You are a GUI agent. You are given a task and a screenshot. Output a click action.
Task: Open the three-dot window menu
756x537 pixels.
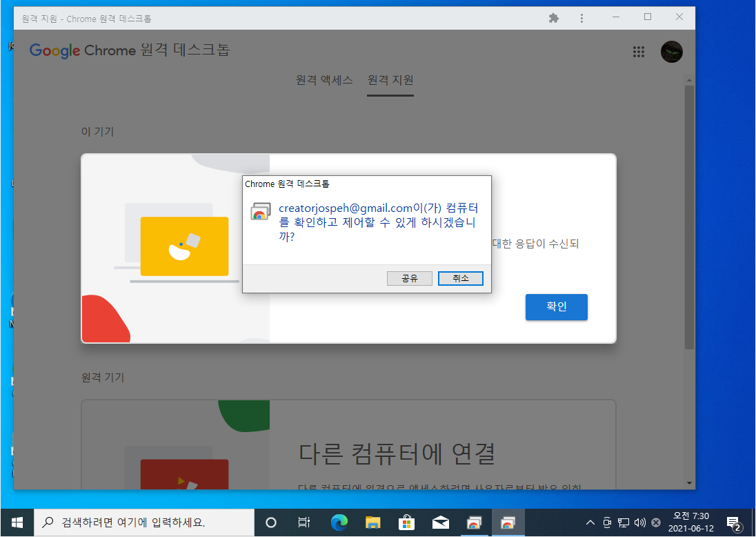(x=581, y=19)
